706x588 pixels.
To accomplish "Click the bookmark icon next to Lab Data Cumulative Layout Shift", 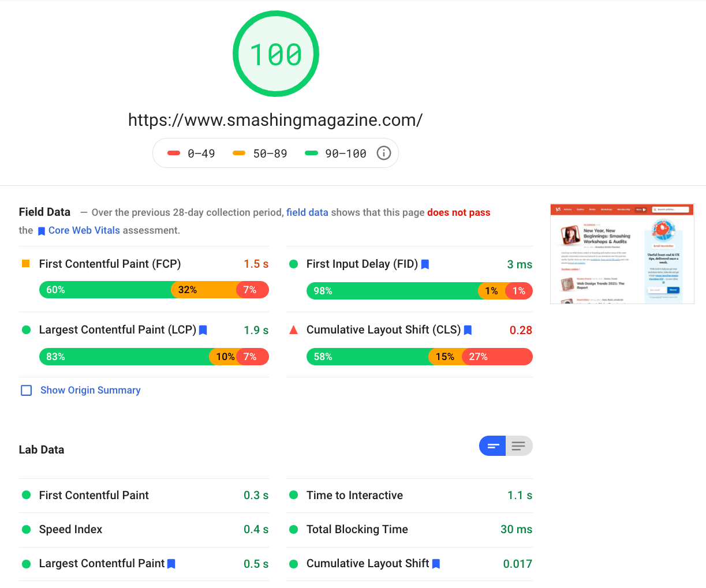I will (436, 564).
